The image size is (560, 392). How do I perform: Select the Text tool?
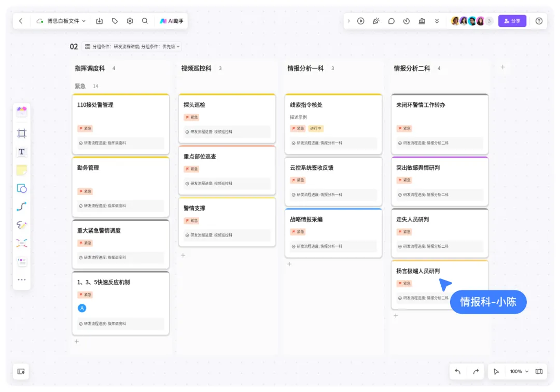tap(22, 152)
